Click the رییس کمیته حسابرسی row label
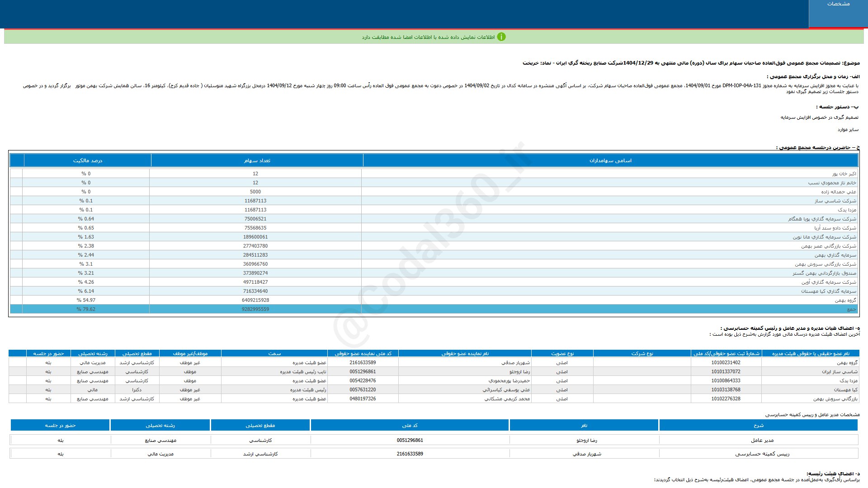 point(762,454)
